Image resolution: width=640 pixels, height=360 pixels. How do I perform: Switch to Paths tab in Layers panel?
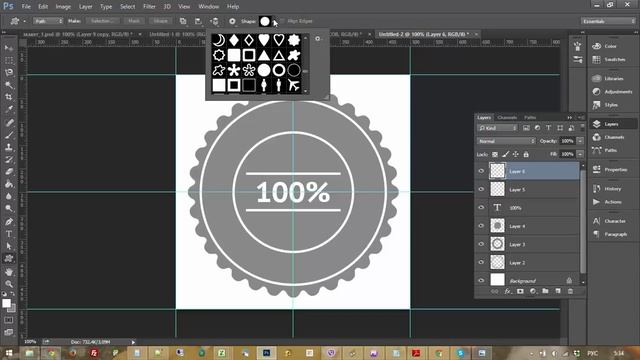click(x=530, y=118)
